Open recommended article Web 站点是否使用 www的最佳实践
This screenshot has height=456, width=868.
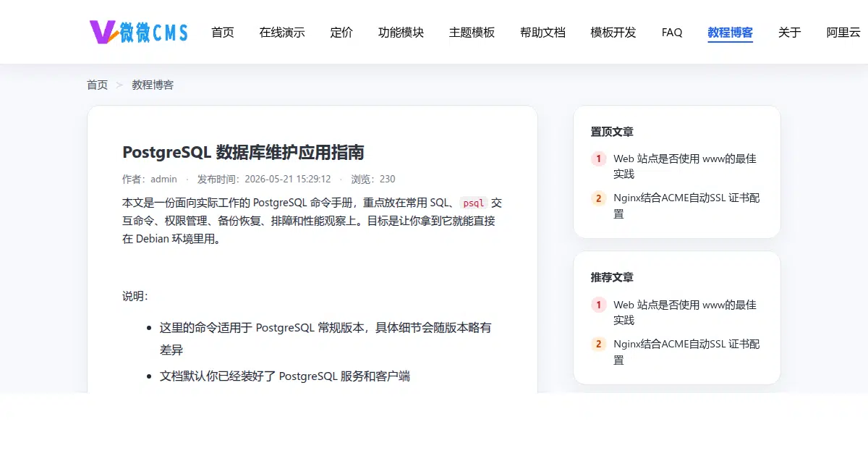[685, 312]
